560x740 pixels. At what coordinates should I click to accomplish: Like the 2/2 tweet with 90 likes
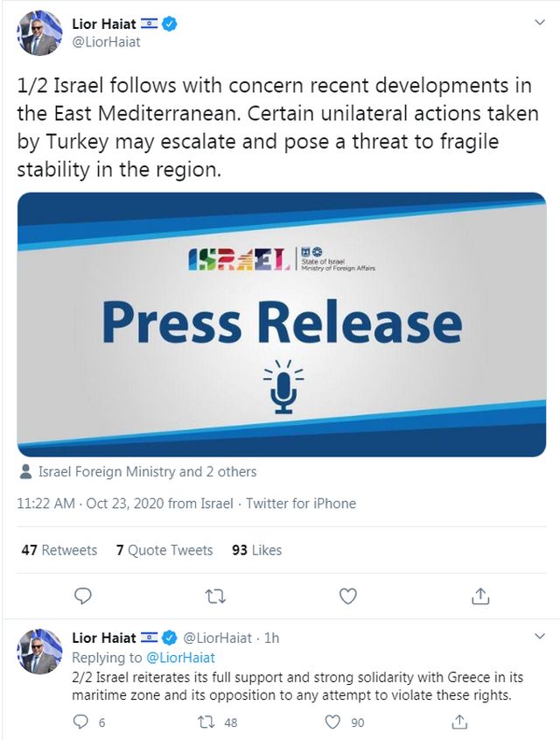(x=332, y=722)
